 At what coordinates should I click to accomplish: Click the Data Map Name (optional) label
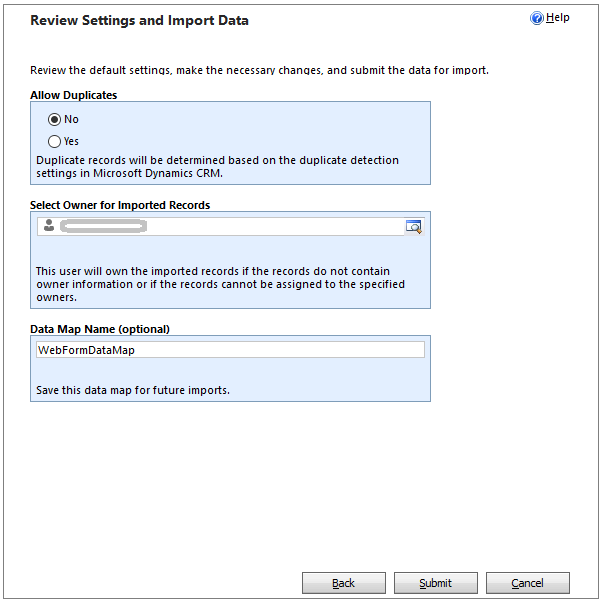tap(100, 329)
